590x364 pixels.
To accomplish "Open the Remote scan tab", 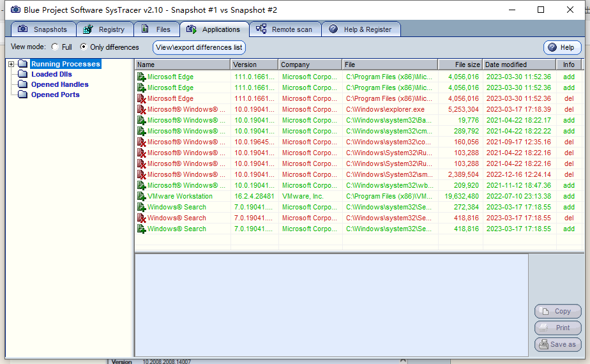I will point(285,29).
